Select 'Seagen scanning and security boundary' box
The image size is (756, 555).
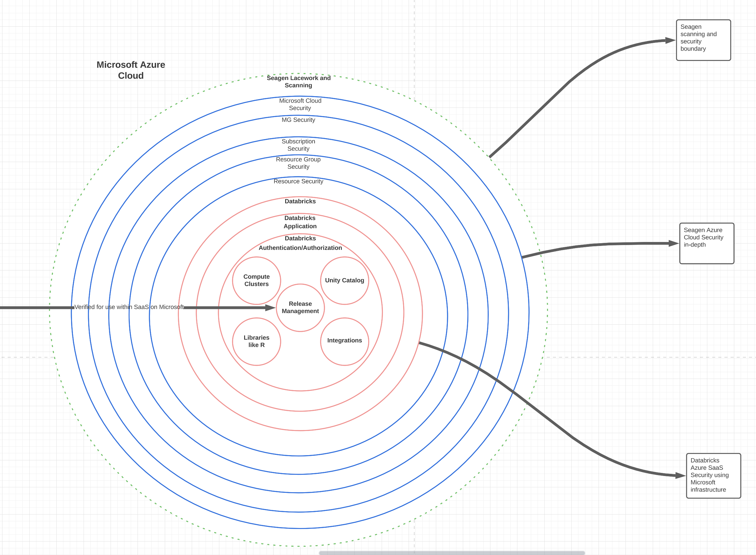click(703, 40)
